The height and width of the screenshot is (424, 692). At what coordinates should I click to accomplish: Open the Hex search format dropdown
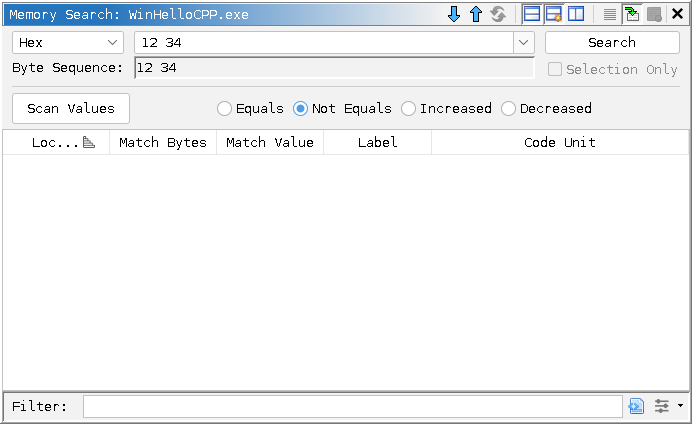[x=68, y=42]
